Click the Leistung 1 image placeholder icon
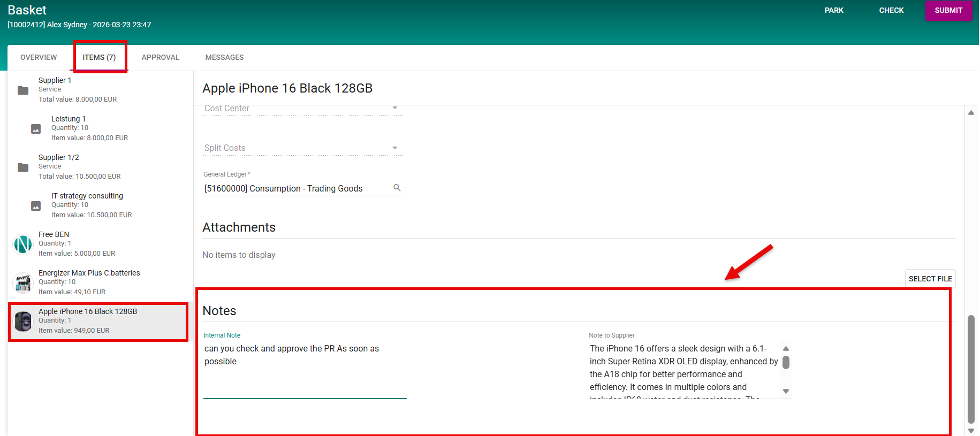980x436 pixels. pos(36,129)
